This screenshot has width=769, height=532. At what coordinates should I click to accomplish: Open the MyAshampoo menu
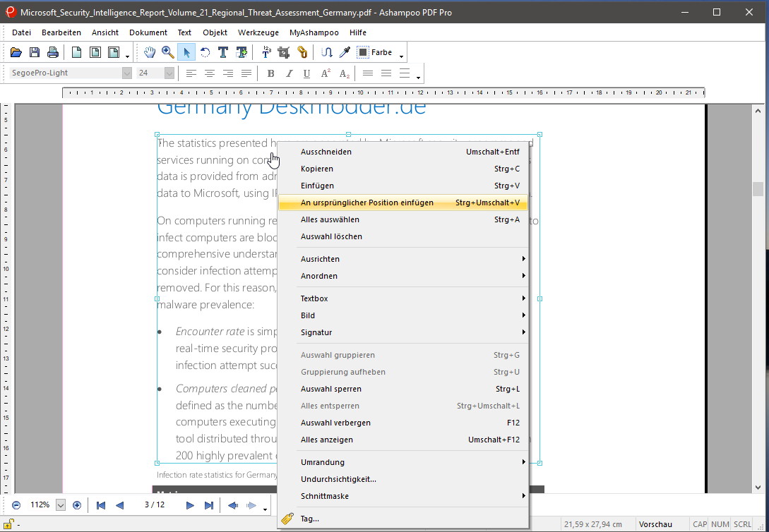[314, 32]
